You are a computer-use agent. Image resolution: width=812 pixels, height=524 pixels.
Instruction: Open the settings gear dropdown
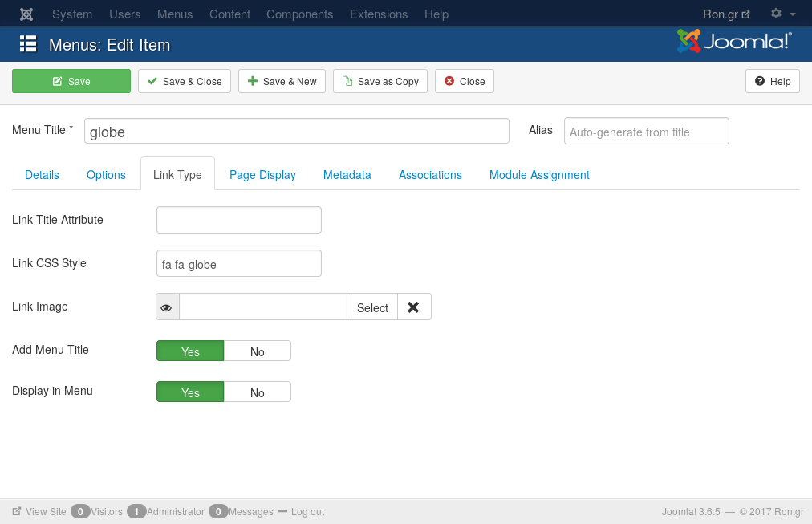(x=782, y=14)
